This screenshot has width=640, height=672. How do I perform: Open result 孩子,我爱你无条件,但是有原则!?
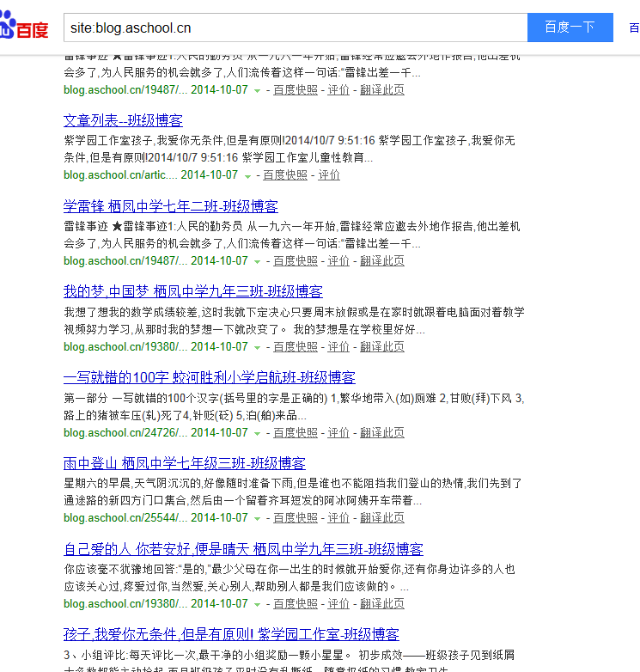(231, 634)
